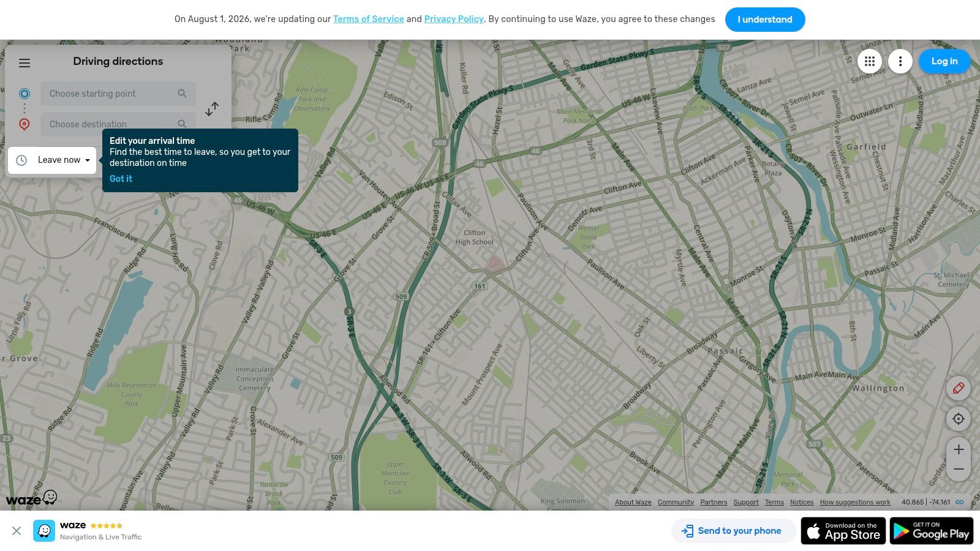Open the Support footer link
This screenshot has width=980, height=551.
coord(746,502)
